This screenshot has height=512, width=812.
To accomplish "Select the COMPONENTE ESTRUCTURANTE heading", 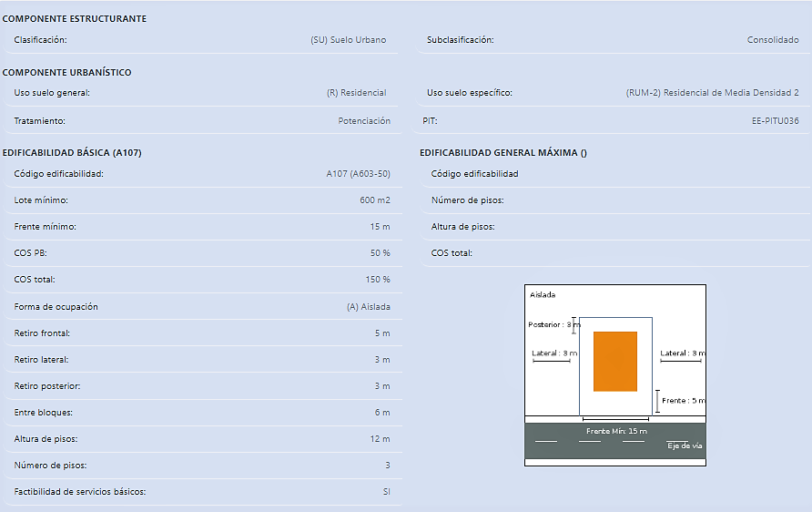I will point(75,18).
